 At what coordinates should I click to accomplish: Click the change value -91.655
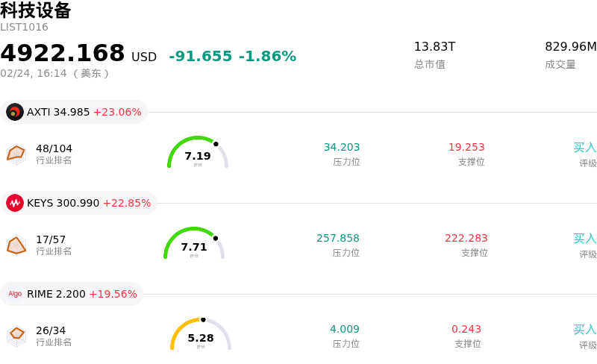pos(200,56)
